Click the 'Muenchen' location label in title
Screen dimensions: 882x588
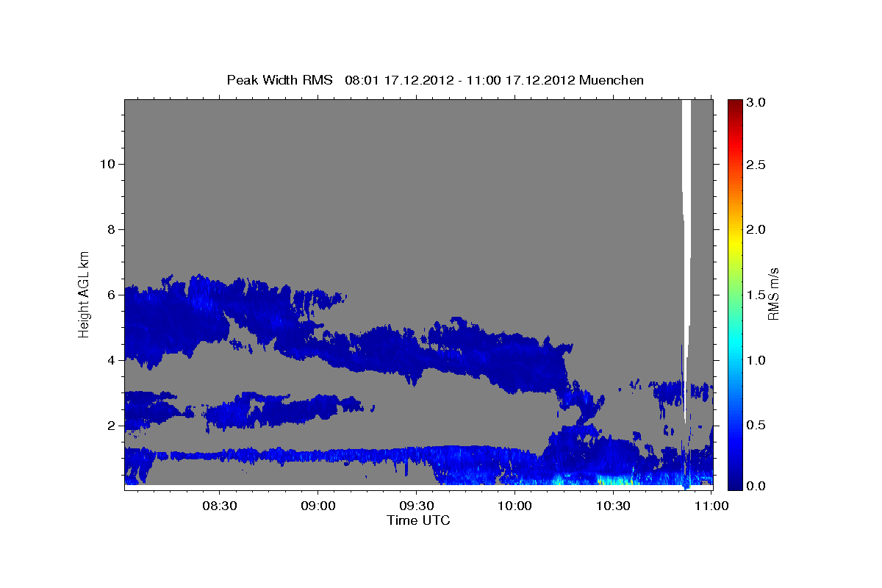click(x=612, y=80)
